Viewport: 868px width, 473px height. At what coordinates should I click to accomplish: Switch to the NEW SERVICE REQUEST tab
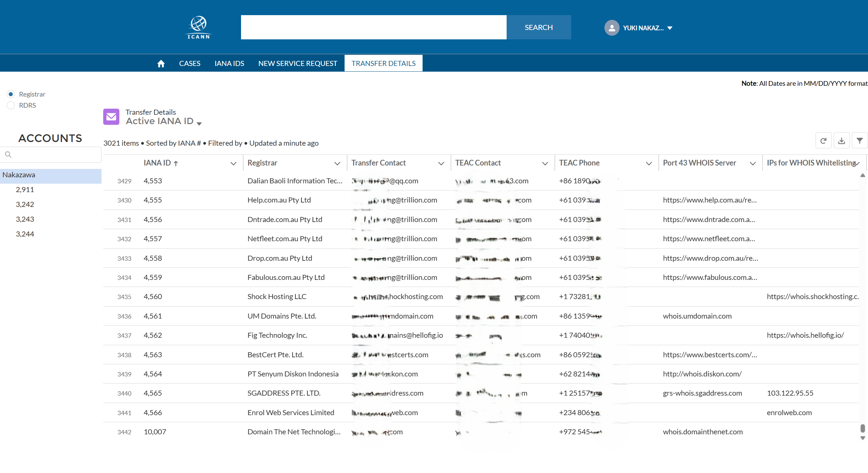(298, 63)
